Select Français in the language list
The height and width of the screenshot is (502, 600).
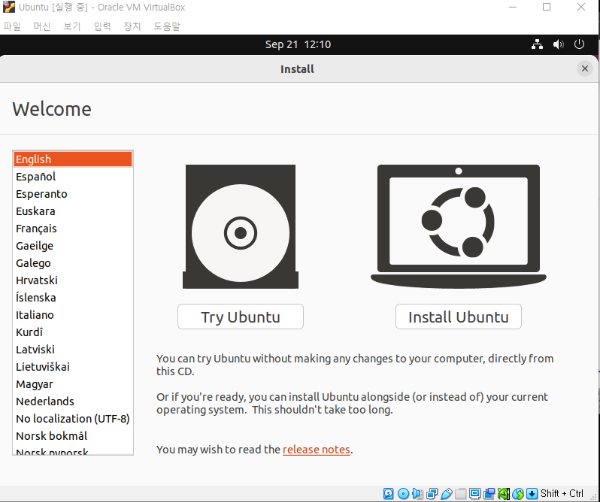tap(73, 228)
